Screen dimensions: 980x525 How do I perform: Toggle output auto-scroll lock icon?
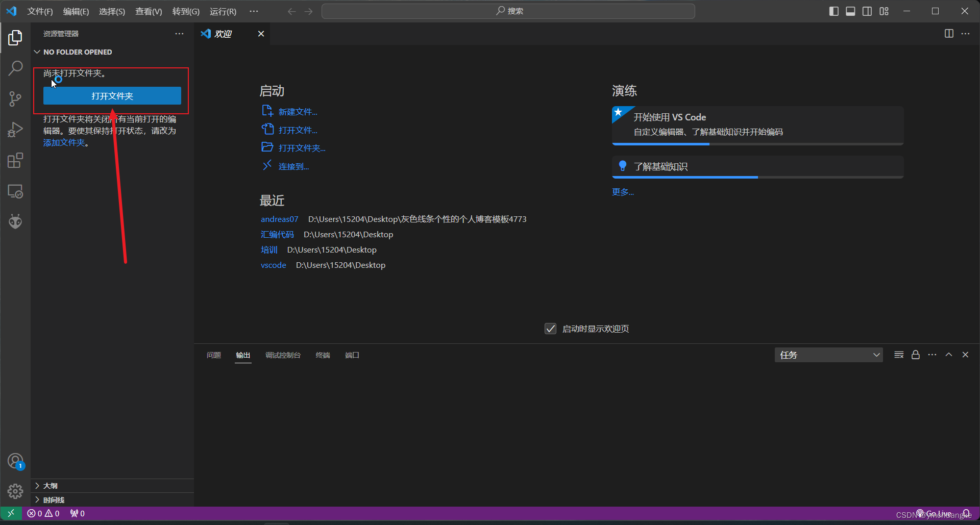pyautogui.click(x=916, y=355)
